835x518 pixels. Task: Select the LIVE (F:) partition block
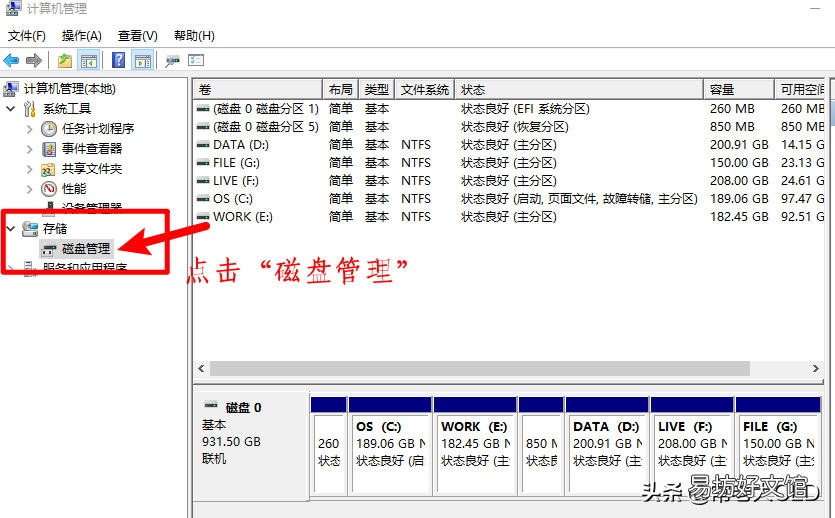(692, 445)
